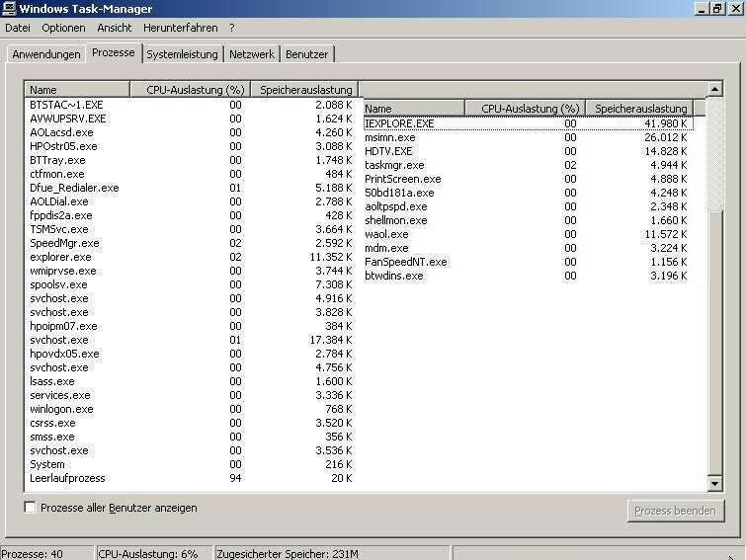746x560 pixels.
Task: Select the fppdis2a.exe process
Action: [x=191, y=215]
